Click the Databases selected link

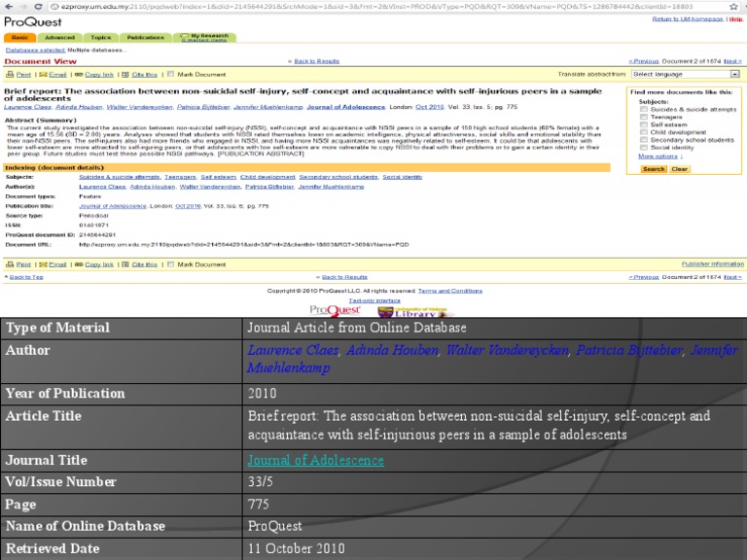tap(35, 50)
